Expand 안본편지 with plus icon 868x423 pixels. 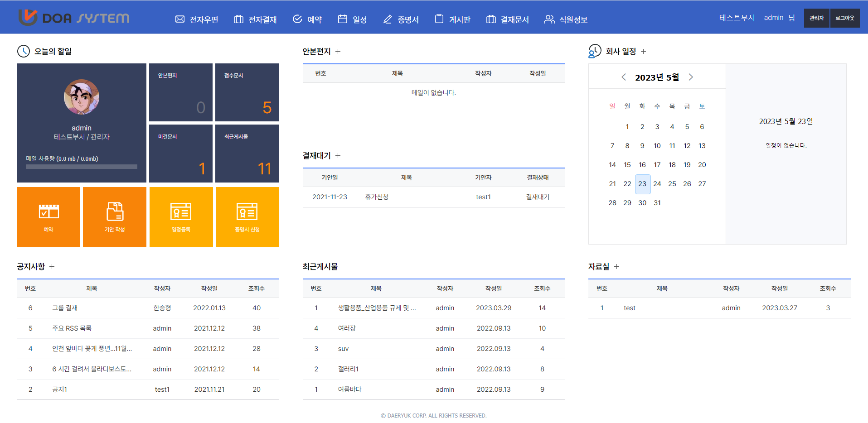pos(338,52)
